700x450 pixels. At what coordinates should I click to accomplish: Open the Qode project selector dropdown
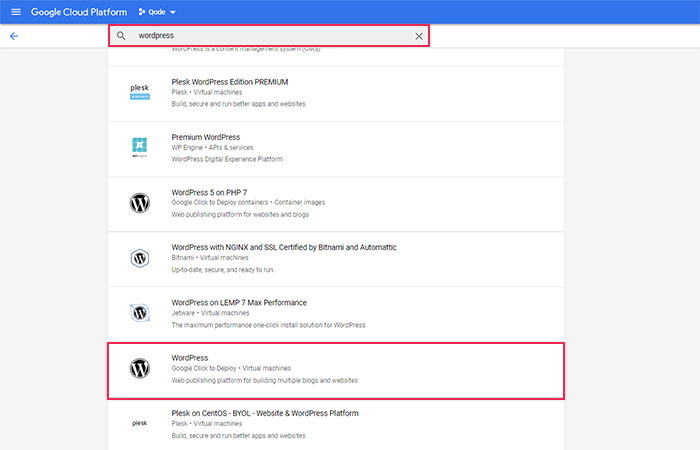pos(157,12)
